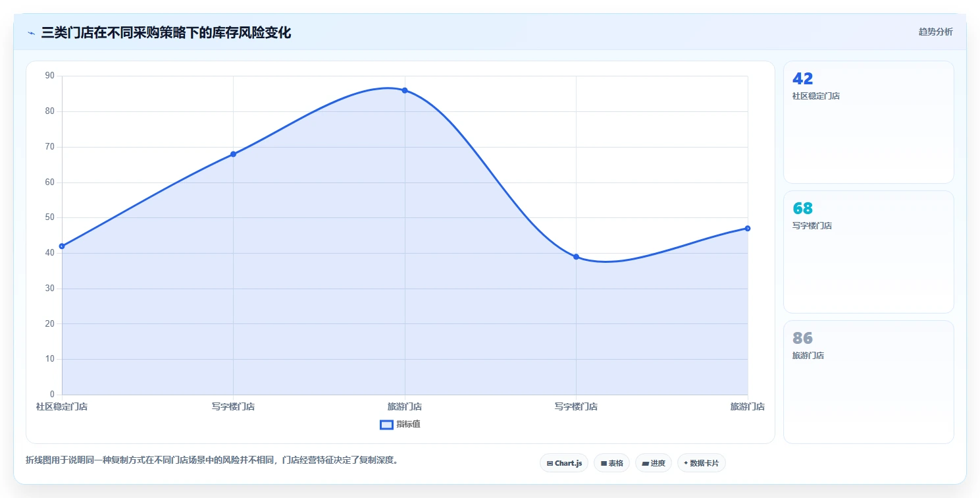Screen dimensions: 980x498
Task: Select the chart data point on the 70 gridline
Action: (x=233, y=154)
